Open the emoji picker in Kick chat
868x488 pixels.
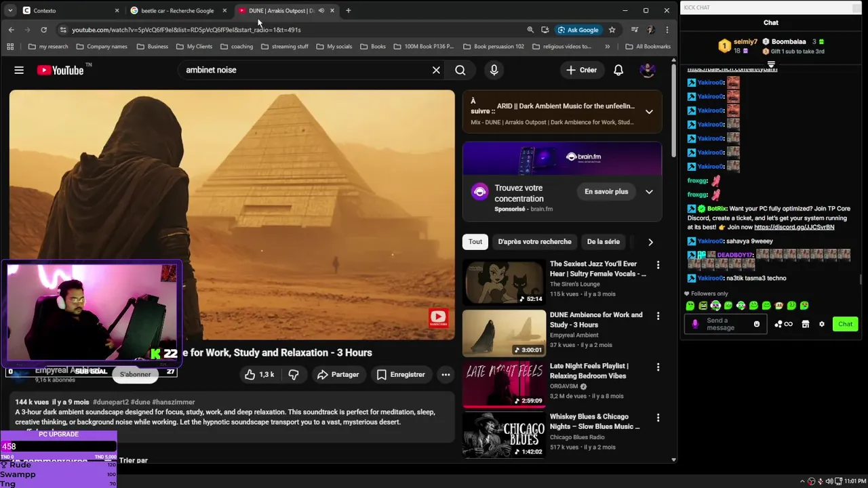(x=757, y=324)
